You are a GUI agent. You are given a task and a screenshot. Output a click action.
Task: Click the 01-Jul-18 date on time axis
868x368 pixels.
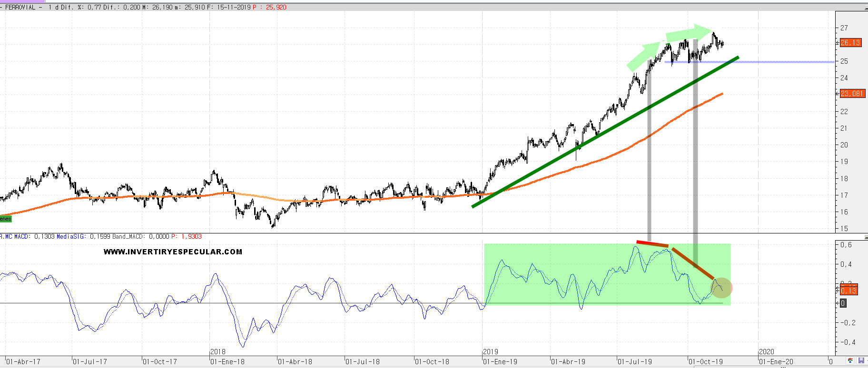coord(363,362)
